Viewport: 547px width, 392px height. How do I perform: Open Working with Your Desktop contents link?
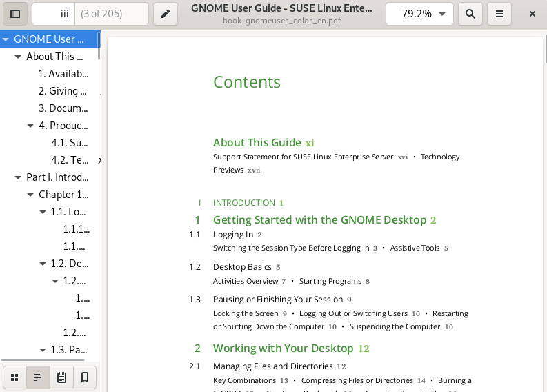tap(283, 349)
